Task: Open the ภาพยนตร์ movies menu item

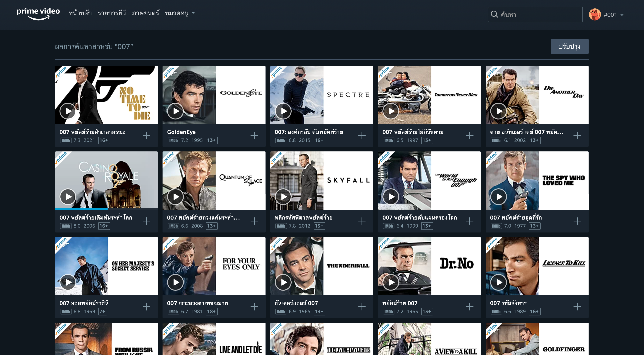Action: click(x=145, y=13)
